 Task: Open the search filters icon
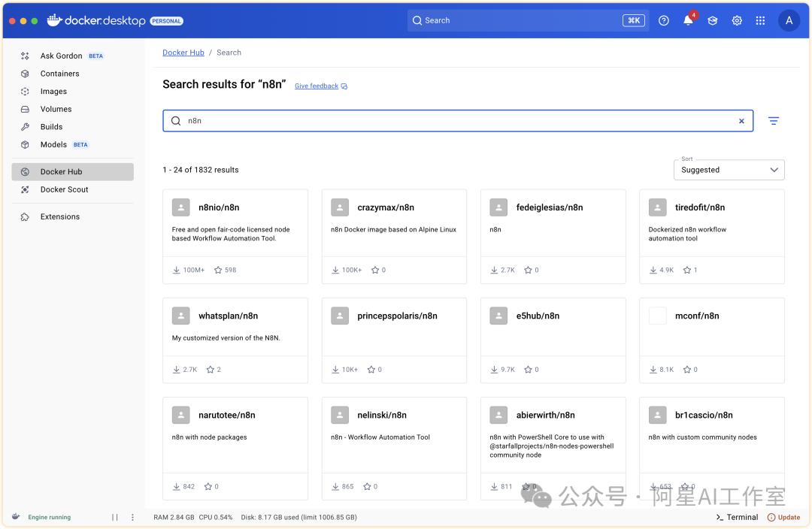[773, 121]
